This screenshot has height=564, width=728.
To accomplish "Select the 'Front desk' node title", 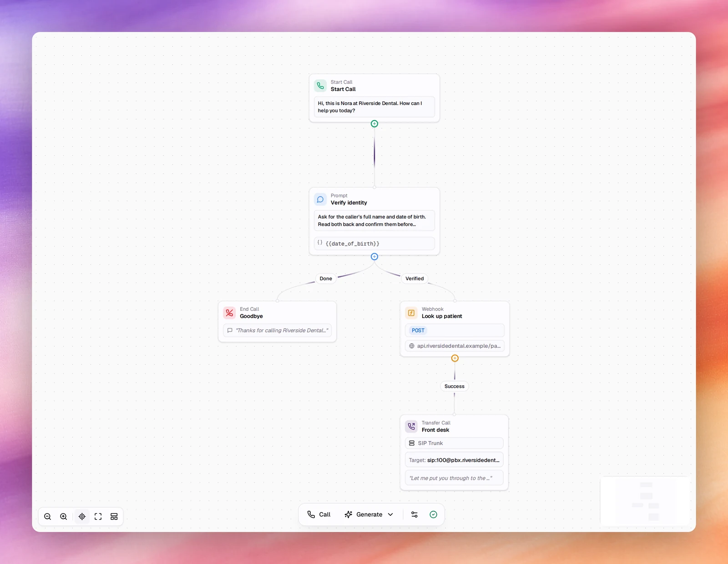I will point(435,430).
